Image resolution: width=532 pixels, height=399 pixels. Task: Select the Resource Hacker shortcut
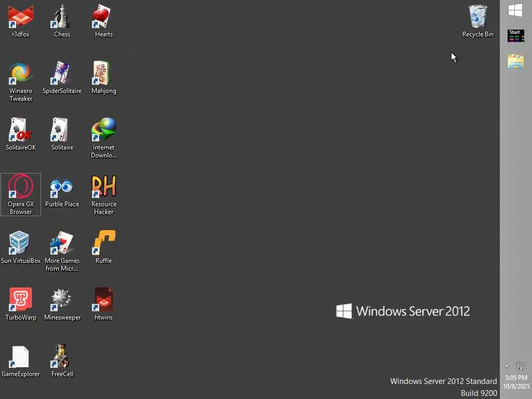click(104, 195)
